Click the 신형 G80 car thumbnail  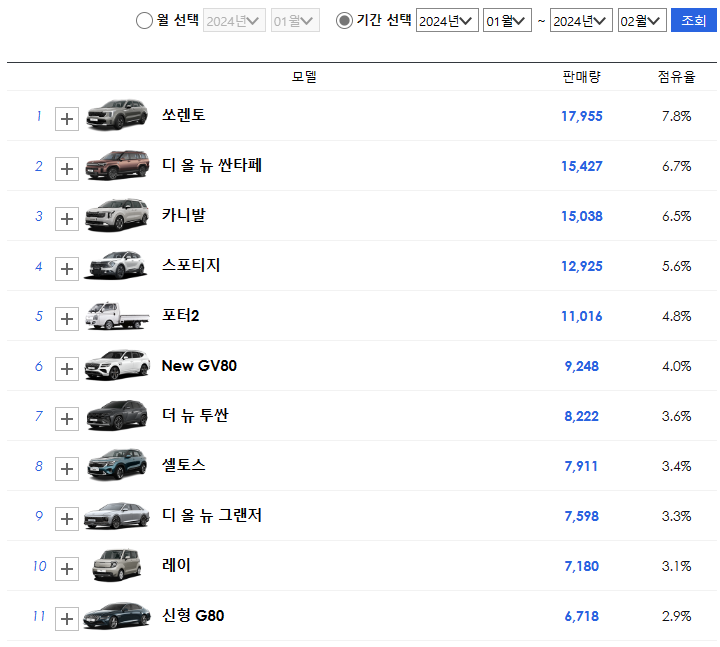117,616
